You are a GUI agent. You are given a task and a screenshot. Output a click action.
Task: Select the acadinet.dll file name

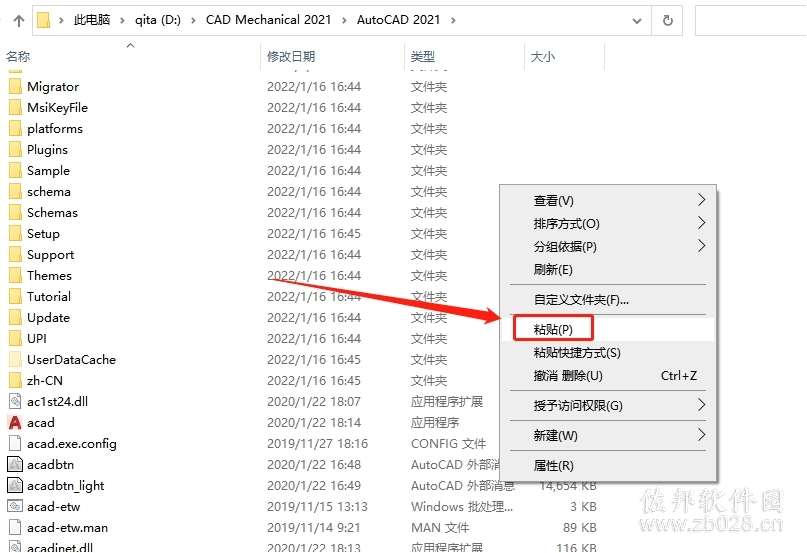(x=60, y=547)
